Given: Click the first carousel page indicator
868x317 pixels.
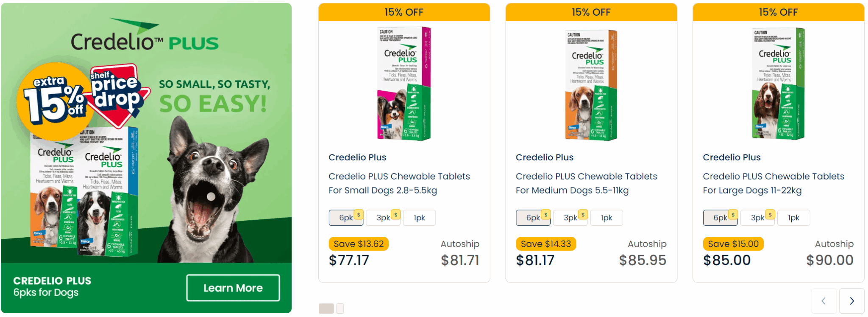Looking at the screenshot, I should coord(326,309).
